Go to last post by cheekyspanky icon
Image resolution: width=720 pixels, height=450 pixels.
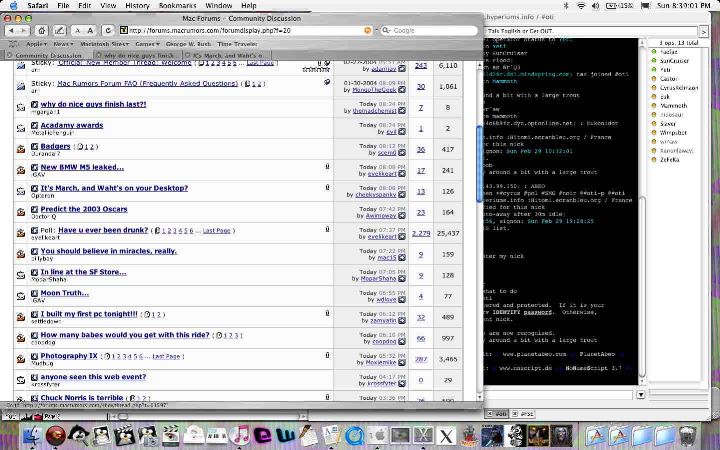point(402,195)
